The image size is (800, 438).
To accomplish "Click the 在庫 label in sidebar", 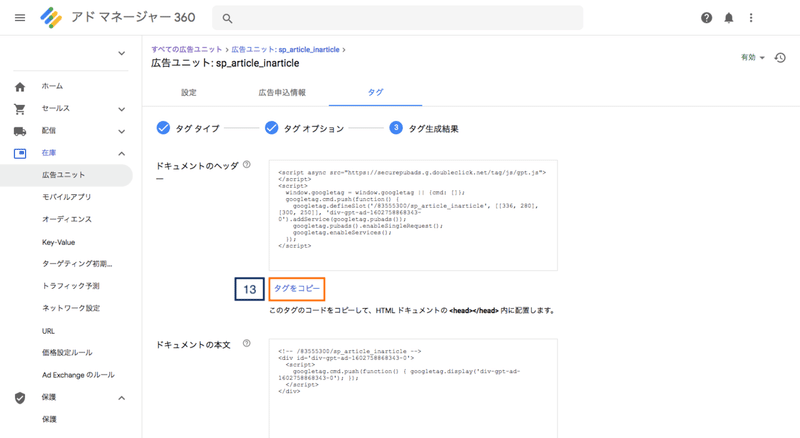I will pyautogui.click(x=49, y=153).
